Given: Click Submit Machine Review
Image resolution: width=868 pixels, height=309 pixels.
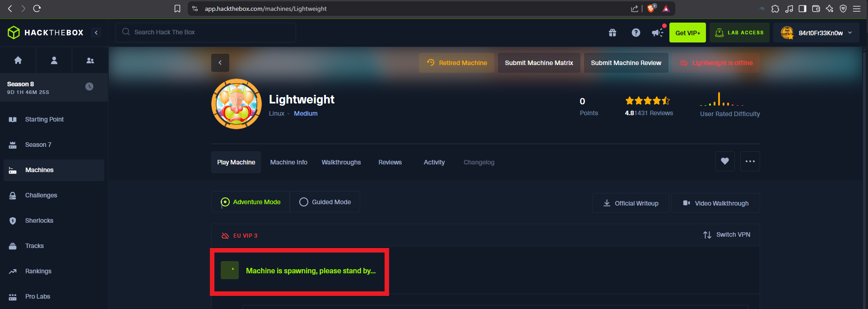Looking at the screenshot, I should pyautogui.click(x=626, y=63).
